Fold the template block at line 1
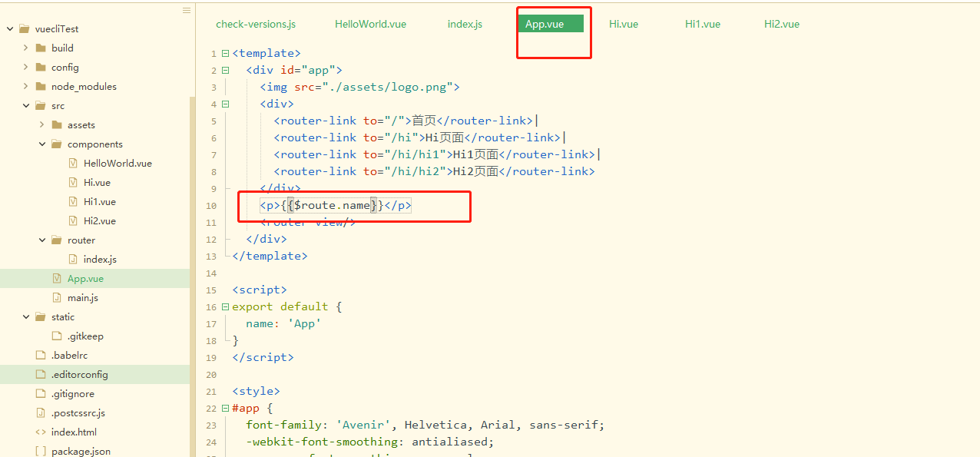Image resolution: width=980 pixels, height=457 pixels. coord(225,54)
